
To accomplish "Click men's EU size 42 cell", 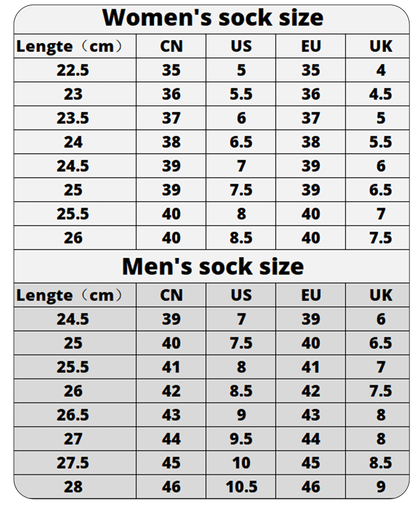I will (310, 391).
